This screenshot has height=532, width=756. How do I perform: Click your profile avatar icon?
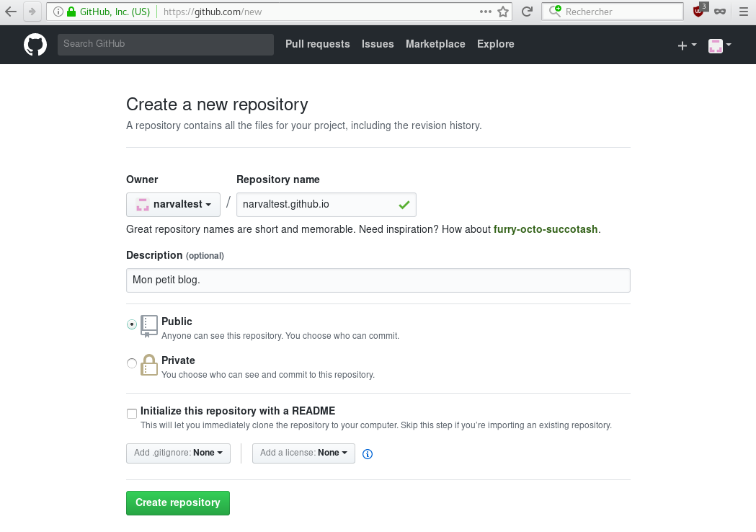tap(716, 45)
